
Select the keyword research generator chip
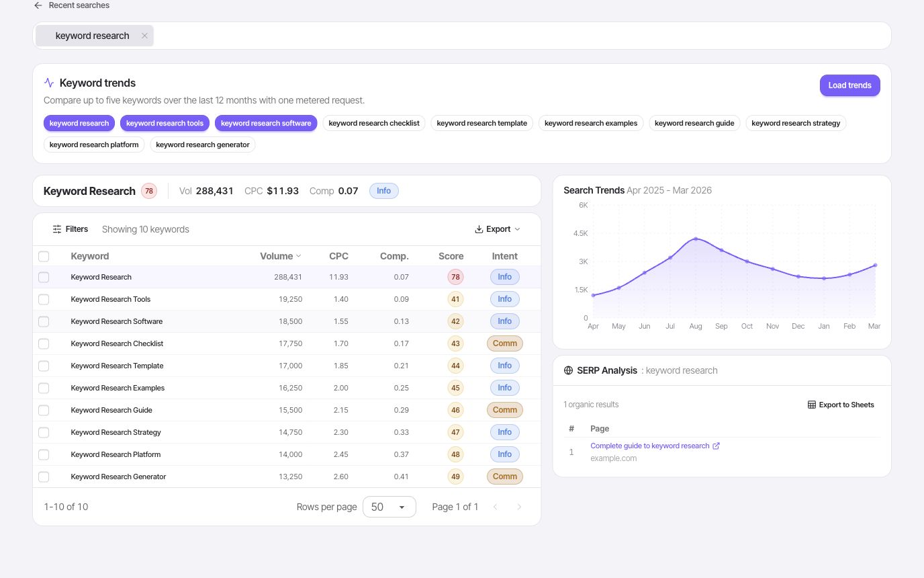pyautogui.click(x=203, y=144)
